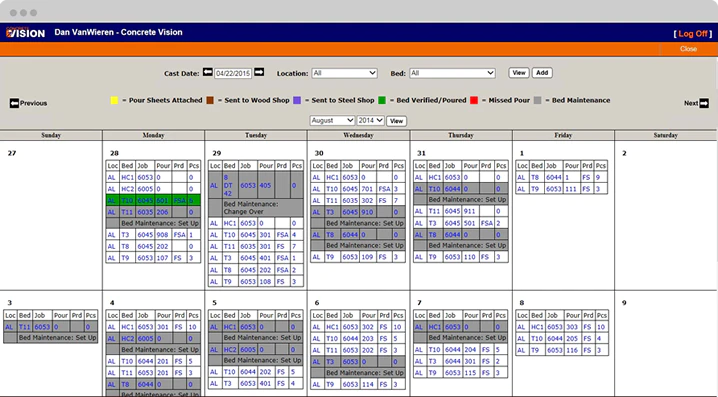Click pour 302 on Wednesday 6
This screenshot has height=397, width=718.
[x=368, y=327]
